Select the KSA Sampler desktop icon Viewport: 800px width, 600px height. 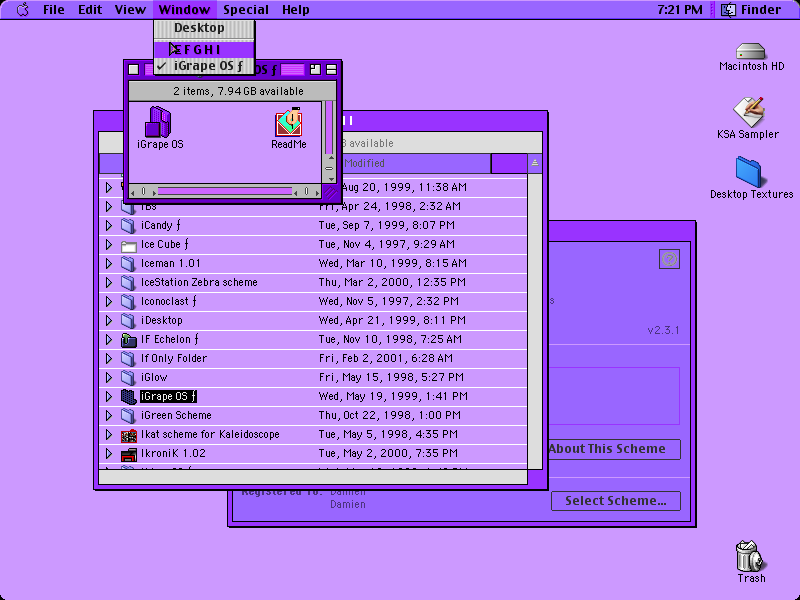748,112
